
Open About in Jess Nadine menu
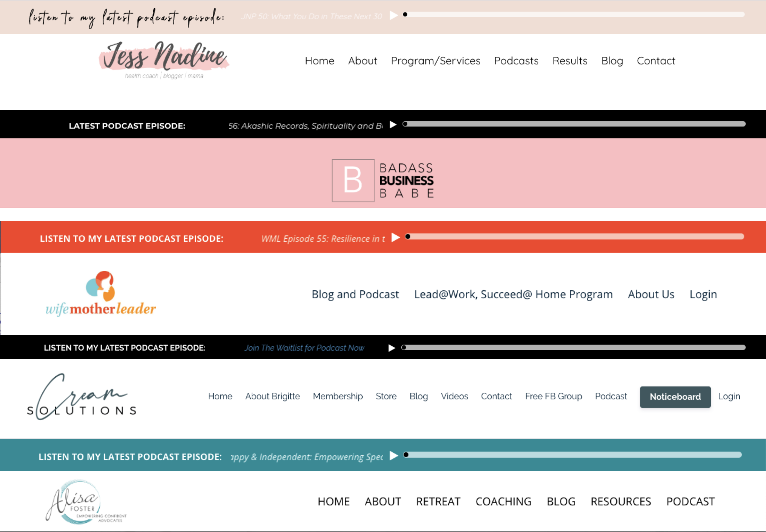363,61
